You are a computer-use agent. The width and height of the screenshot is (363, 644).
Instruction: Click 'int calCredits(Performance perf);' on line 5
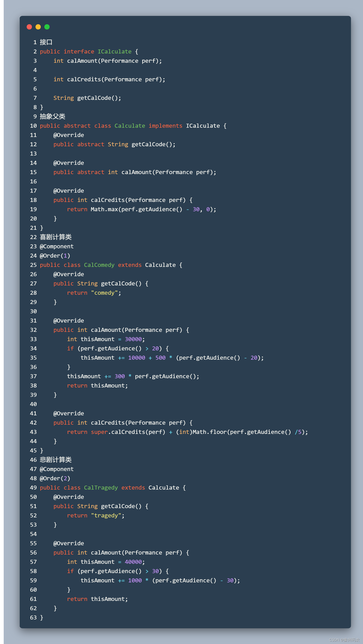click(x=109, y=79)
